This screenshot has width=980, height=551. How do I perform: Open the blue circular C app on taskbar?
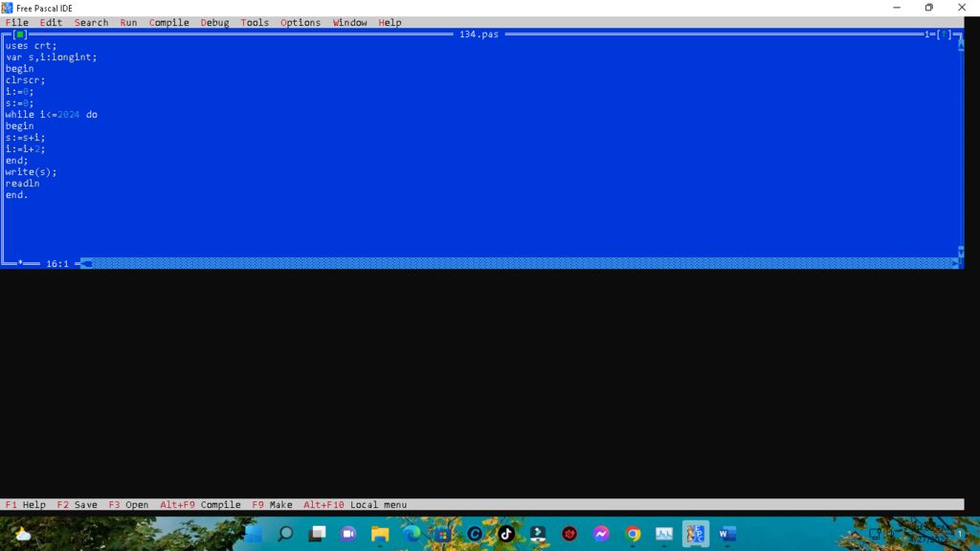475,534
